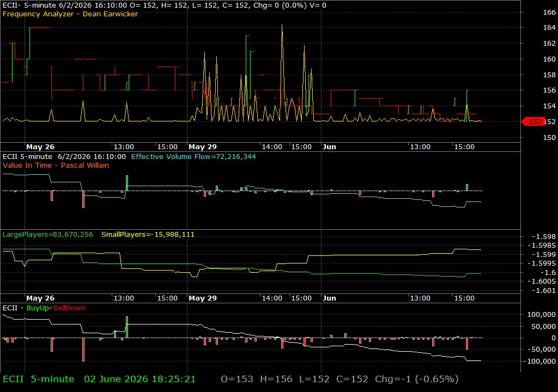Click the 150 price axis label
This screenshot has height=392, width=558.
pyautogui.click(x=549, y=137)
